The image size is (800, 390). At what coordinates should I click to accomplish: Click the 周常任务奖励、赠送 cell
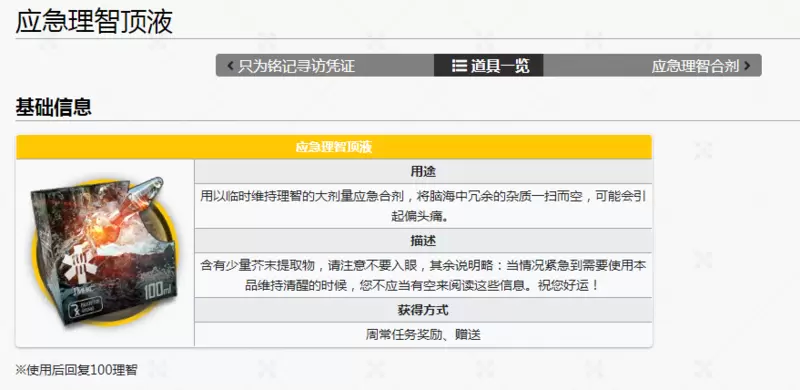423,334
